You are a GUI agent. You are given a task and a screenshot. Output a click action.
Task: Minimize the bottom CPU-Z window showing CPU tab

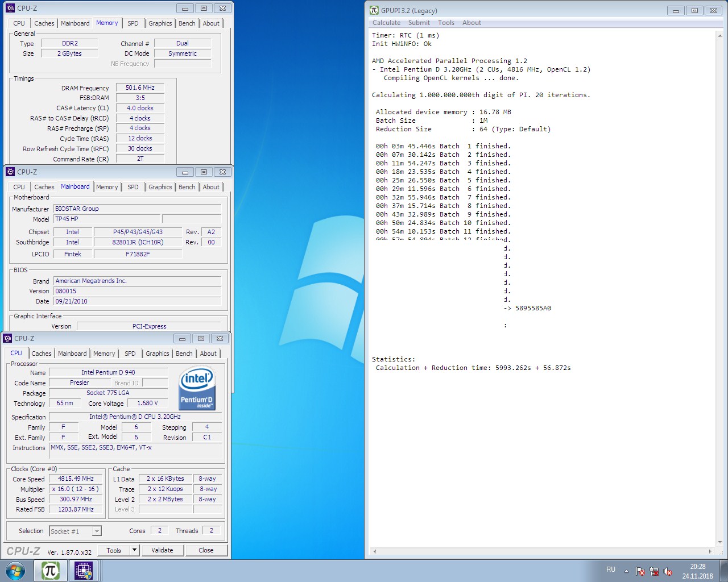pos(182,338)
